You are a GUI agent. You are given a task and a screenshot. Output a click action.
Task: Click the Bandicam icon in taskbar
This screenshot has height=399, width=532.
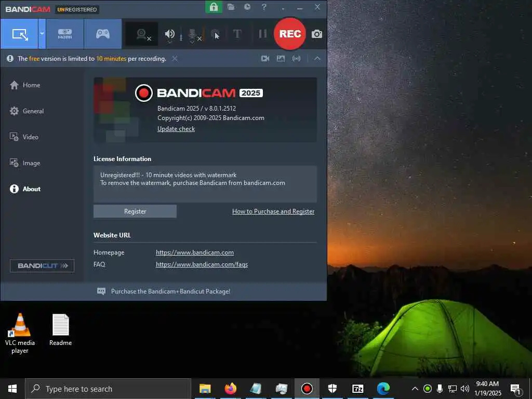coord(307,389)
